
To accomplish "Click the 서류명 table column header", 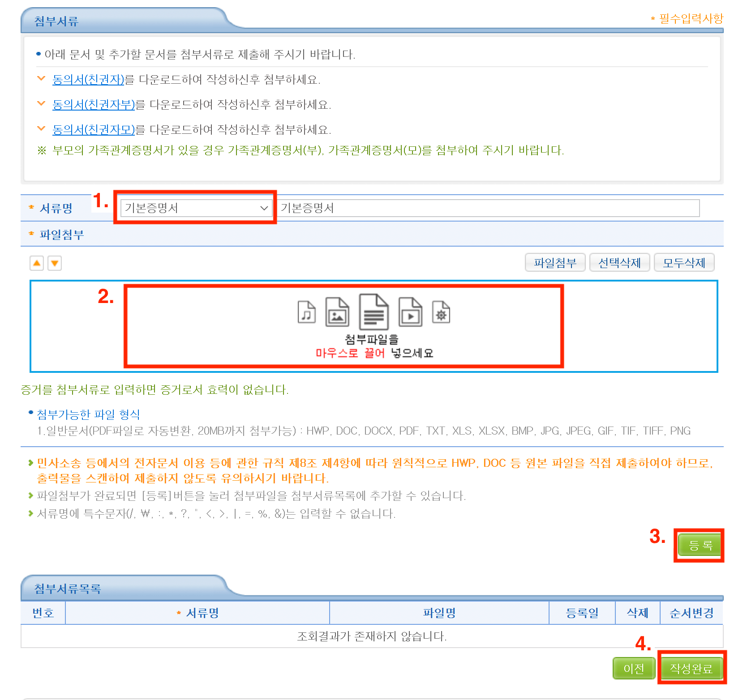I will (x=198, y=613).
